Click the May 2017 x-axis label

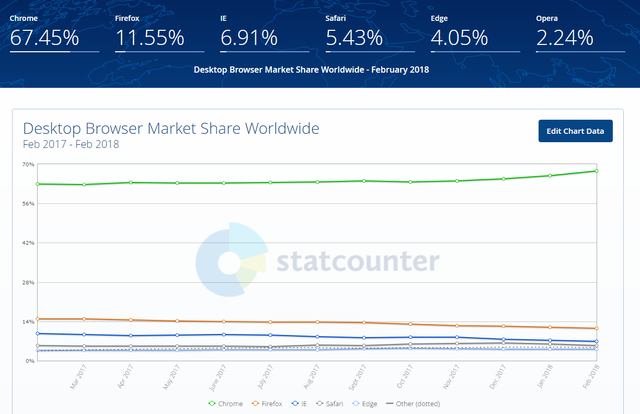(x=171, y=377)
